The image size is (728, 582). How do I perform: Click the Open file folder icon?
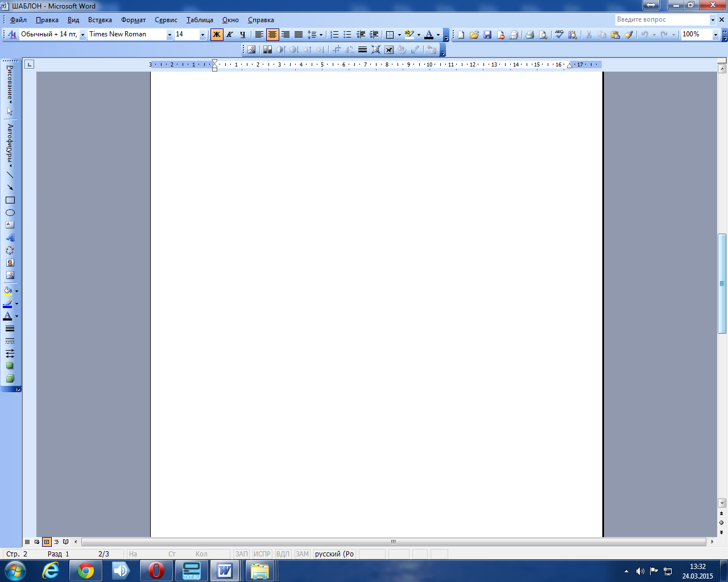(474, 35)
